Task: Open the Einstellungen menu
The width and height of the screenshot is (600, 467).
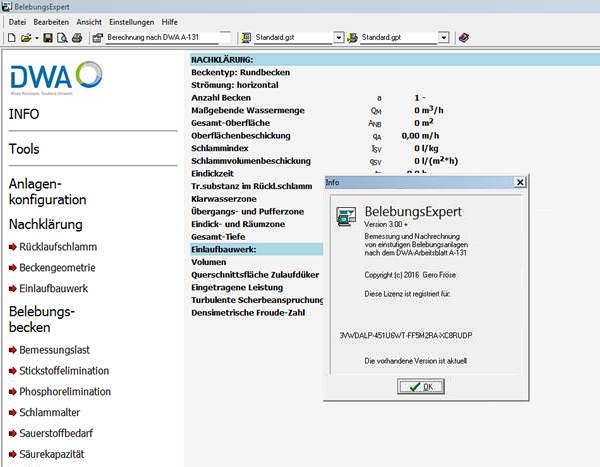Action: [x=131, y=22]
